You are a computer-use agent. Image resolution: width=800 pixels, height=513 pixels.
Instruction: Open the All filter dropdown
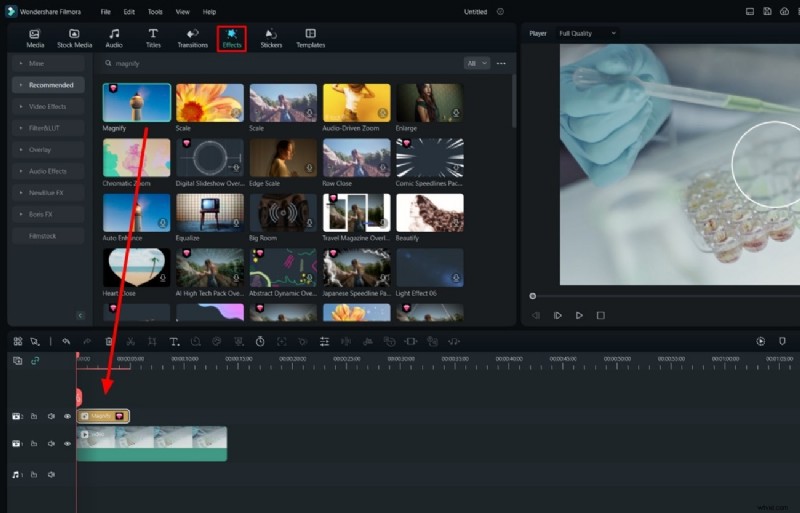pos(477,63)
